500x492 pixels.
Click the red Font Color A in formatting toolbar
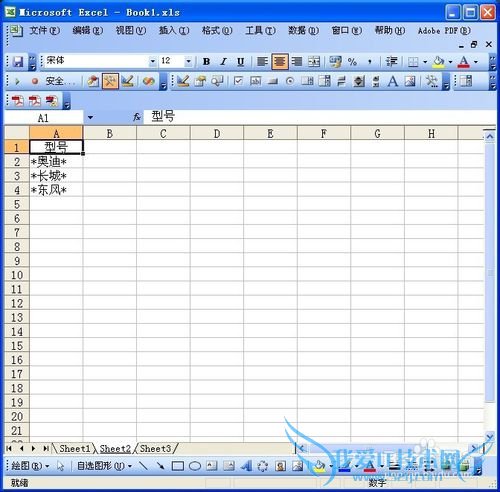pyautogui.click(x=464, y=62)
